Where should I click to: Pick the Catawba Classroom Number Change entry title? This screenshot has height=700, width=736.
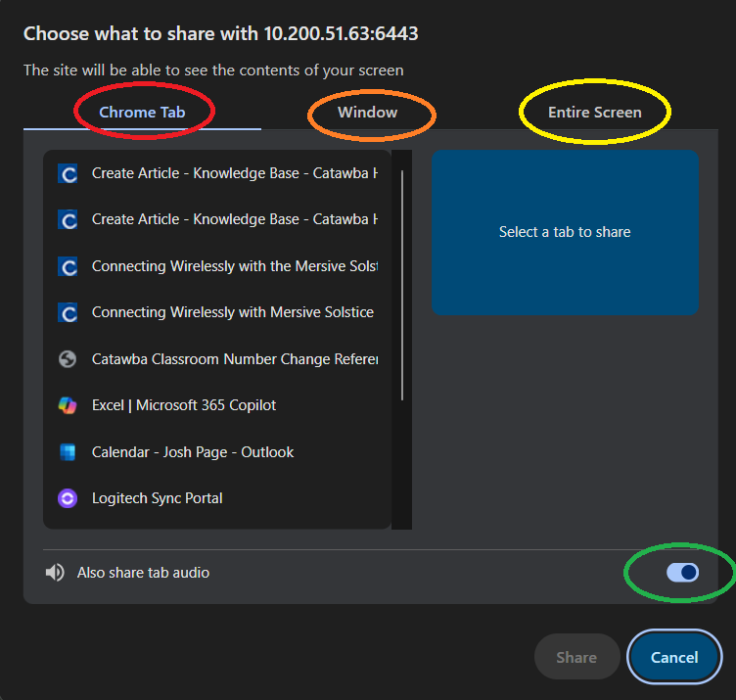pyautogui.click(x=233, y=359)
